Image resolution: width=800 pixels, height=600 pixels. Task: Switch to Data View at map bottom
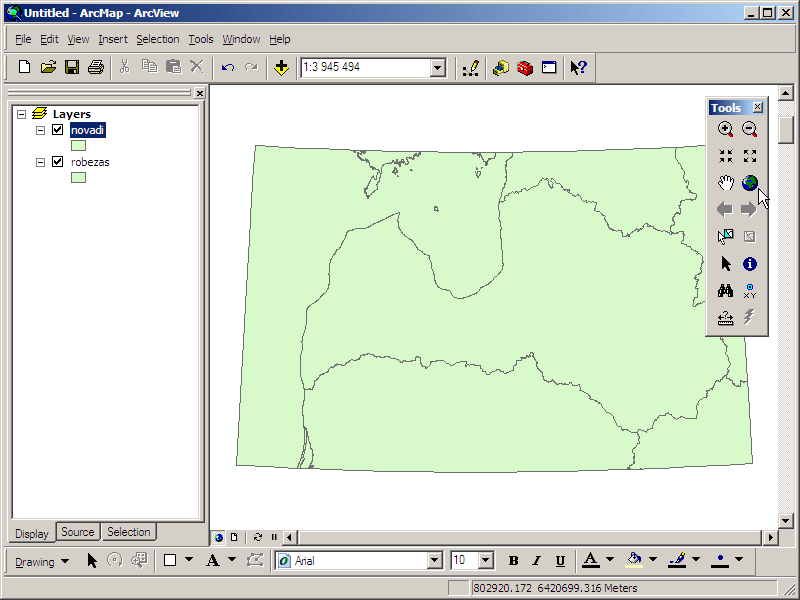219,537
